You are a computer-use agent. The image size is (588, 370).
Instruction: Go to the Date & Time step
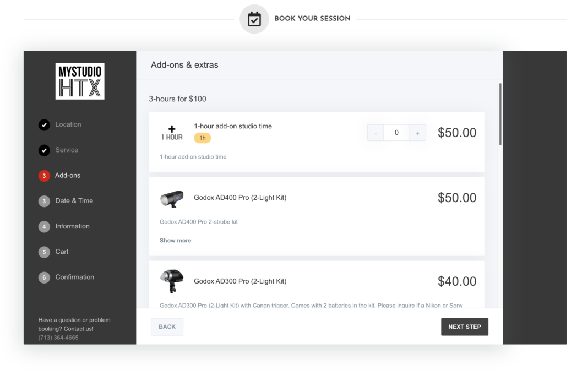tap(74, 201)
